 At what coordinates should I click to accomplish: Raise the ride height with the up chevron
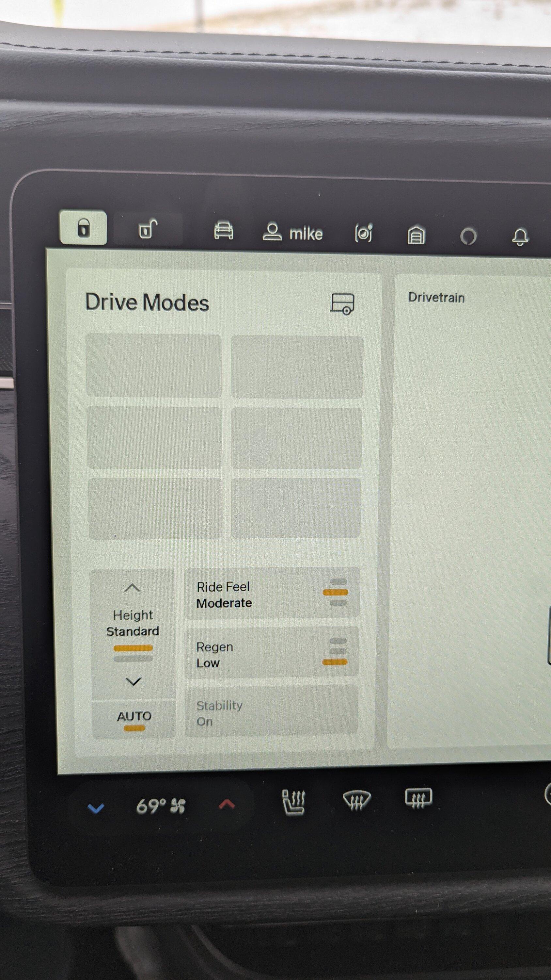[133, 587]
